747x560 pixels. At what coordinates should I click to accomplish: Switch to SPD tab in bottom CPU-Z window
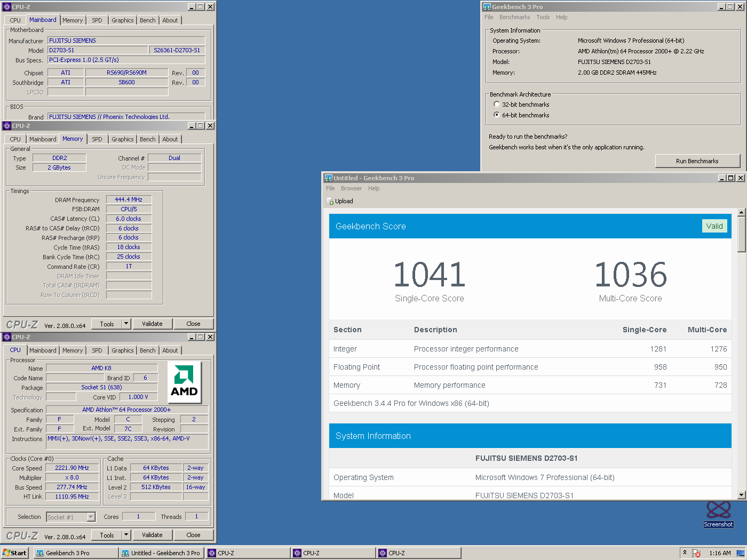[x=97, y=350]
